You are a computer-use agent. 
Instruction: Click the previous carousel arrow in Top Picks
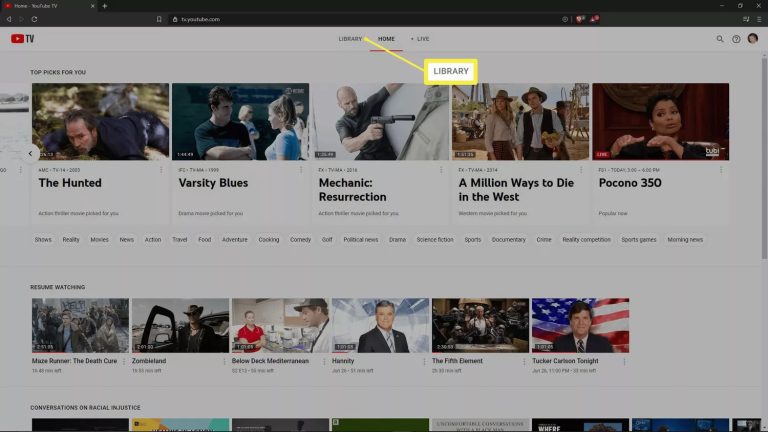pyautogui.click(x=30, y=153)
